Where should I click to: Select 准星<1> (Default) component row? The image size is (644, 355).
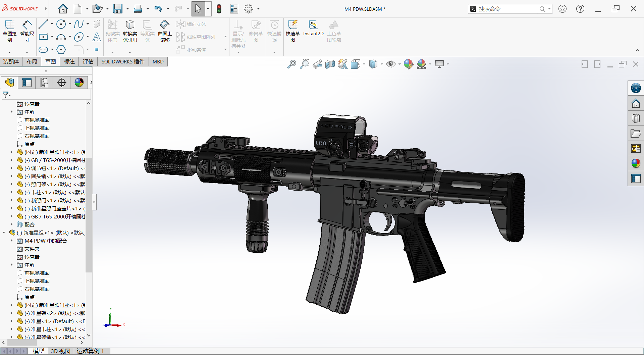(51, 321)
